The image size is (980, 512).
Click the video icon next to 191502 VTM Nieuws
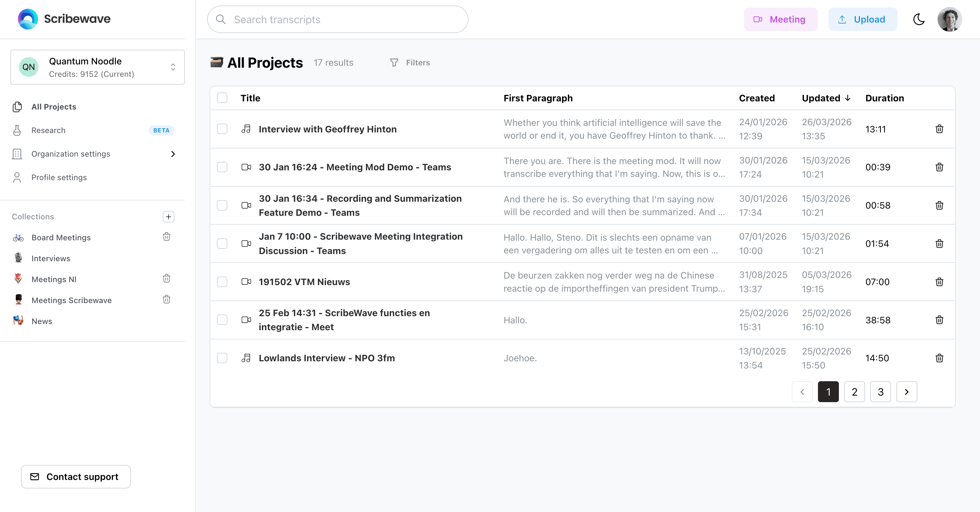point(247,282)
